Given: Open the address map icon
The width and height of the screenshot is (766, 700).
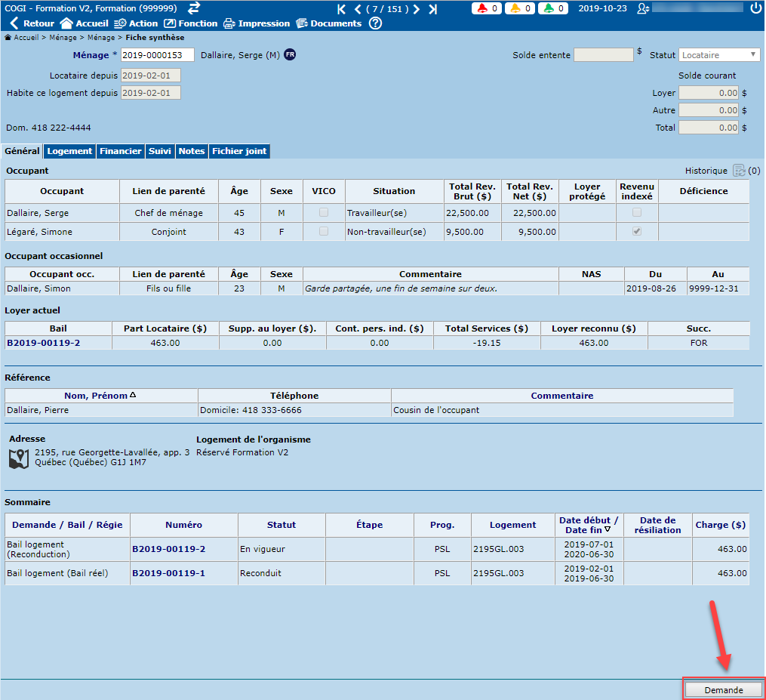Looking at the screenshot, I should point(20,458).
